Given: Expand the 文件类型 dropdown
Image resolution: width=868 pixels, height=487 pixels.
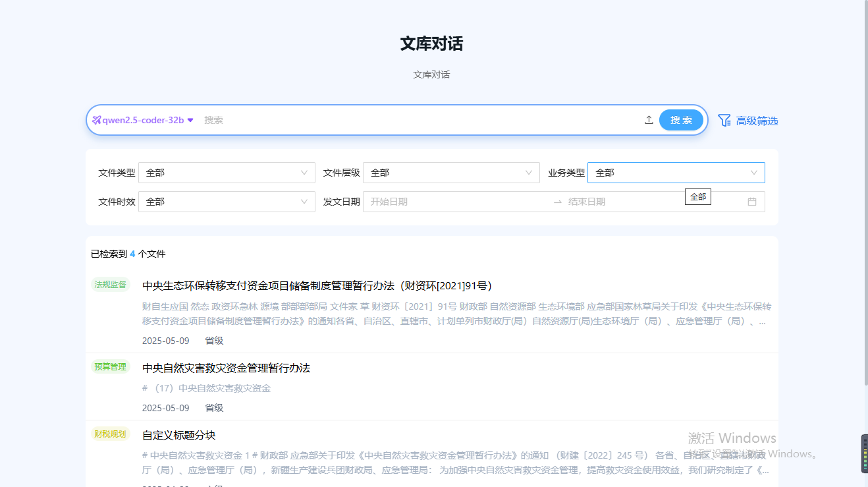Looking at the screenshot, I should (227, 173).
